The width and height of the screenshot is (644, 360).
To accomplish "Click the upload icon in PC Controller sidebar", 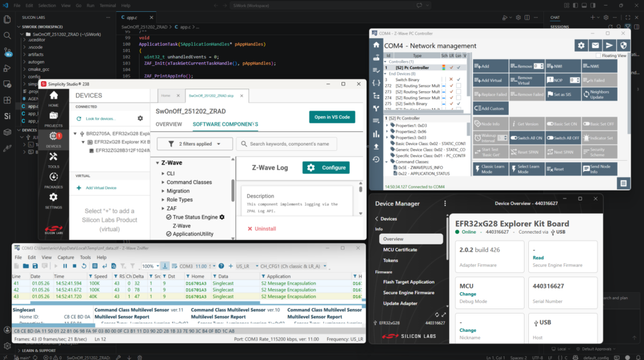I will [x=376, y=146].
